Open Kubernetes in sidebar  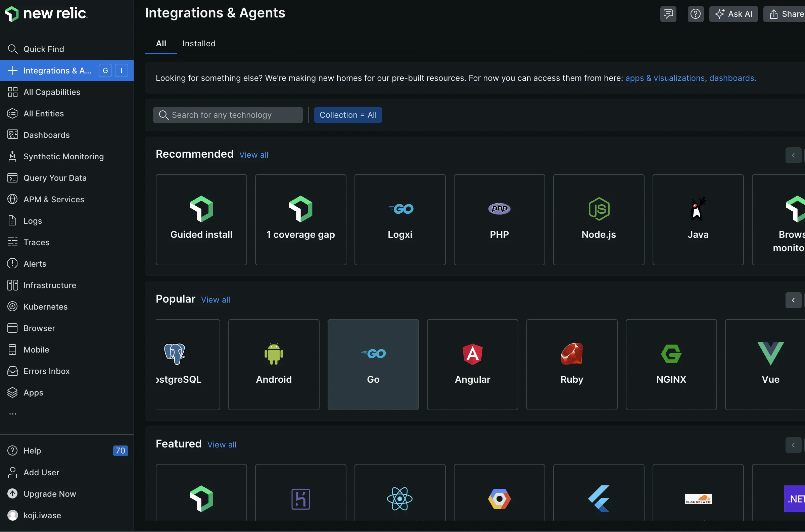(x=66, y=307)
